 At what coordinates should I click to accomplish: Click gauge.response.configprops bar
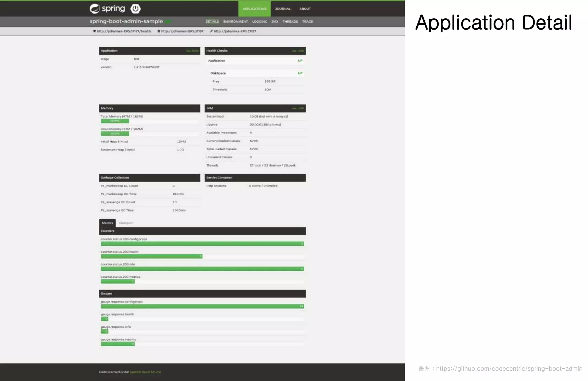pos(202,306)
